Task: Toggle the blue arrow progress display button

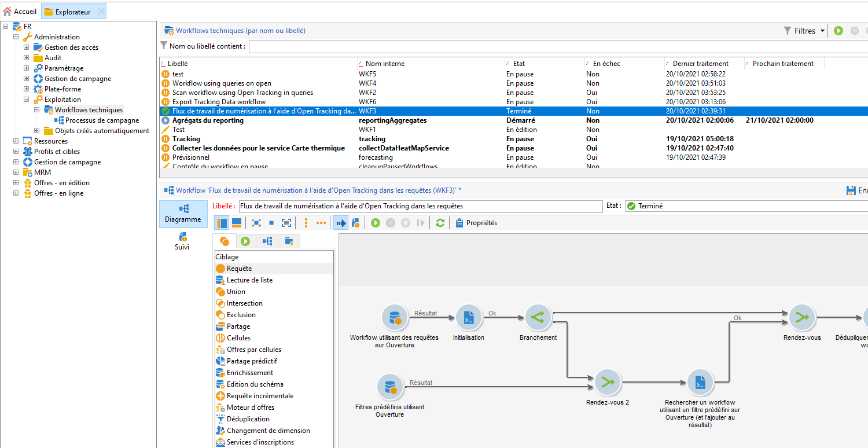Action: [x=340, y=223]
